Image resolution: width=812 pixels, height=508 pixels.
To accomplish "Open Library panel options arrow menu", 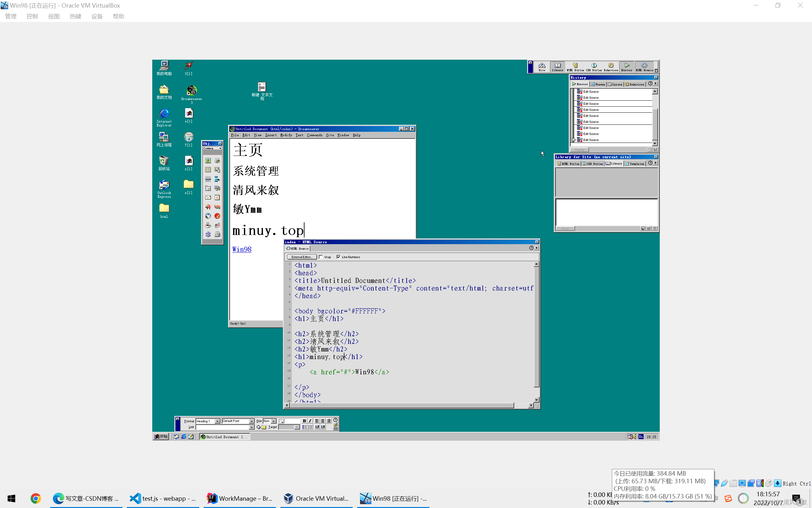I will pos(656,163).
